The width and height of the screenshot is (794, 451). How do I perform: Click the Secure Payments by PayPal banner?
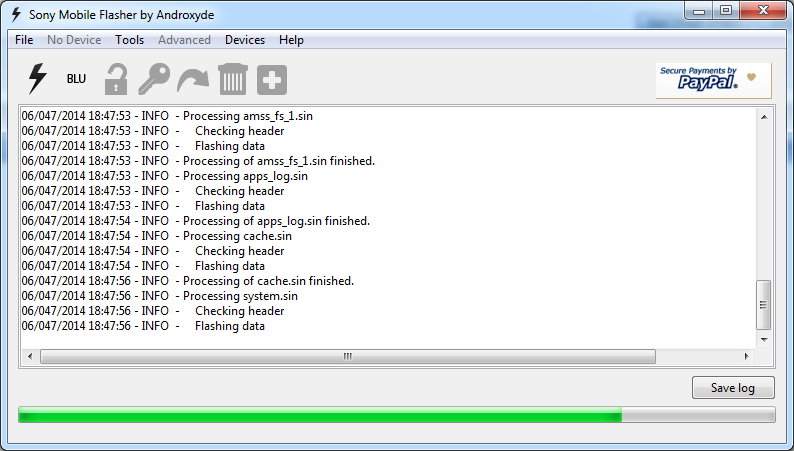713,80
